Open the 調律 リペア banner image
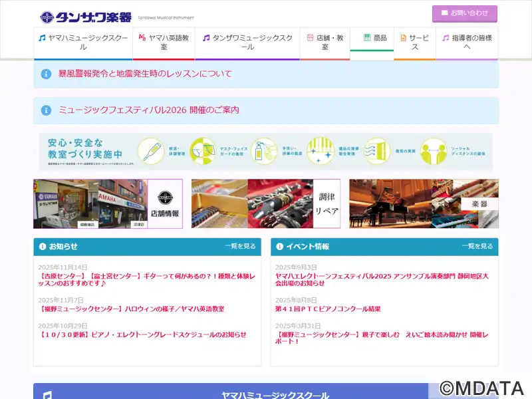Screen dimensions: 532x399 click(265, 203)
